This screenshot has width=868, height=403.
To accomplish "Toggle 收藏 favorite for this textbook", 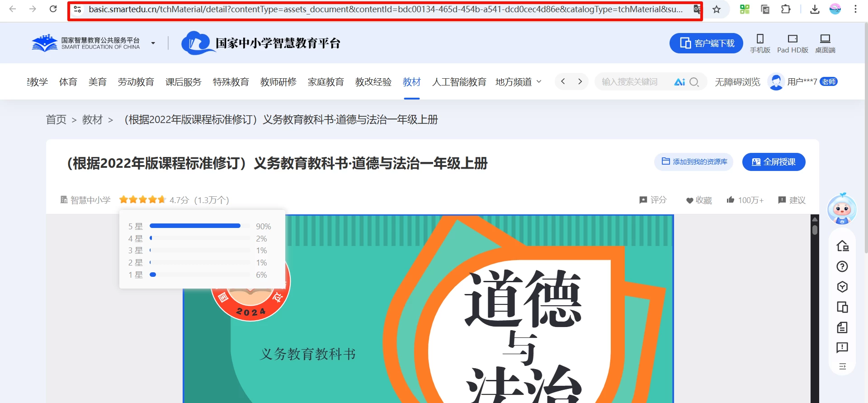I will point(699,200).
